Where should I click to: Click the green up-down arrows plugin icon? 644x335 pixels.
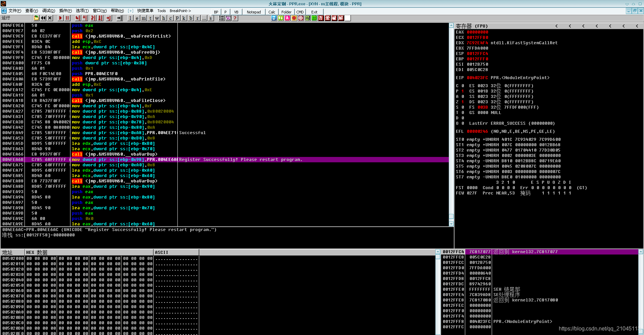pos(281,18)
